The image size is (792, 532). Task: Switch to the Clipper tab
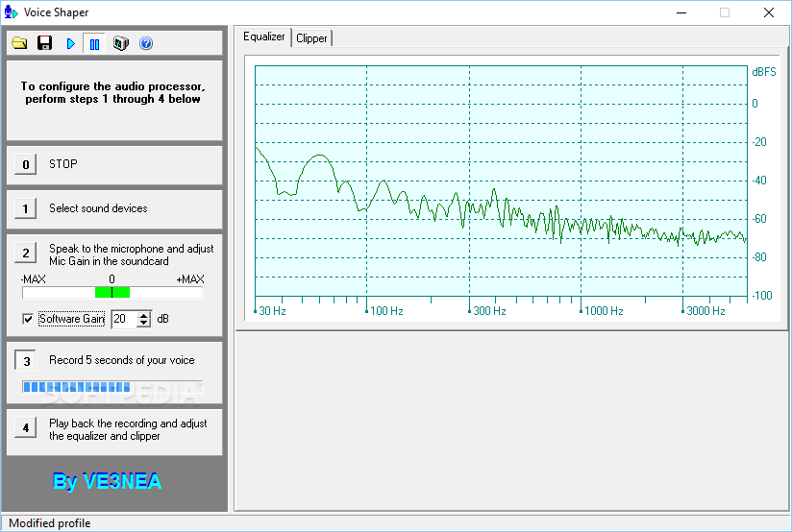(x=311, y=38)
